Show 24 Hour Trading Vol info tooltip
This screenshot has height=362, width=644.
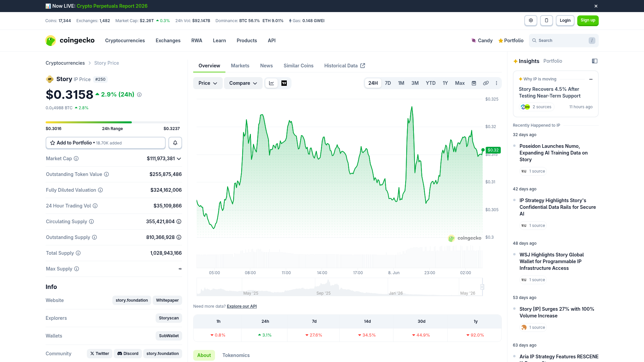[x=95, y=206]
